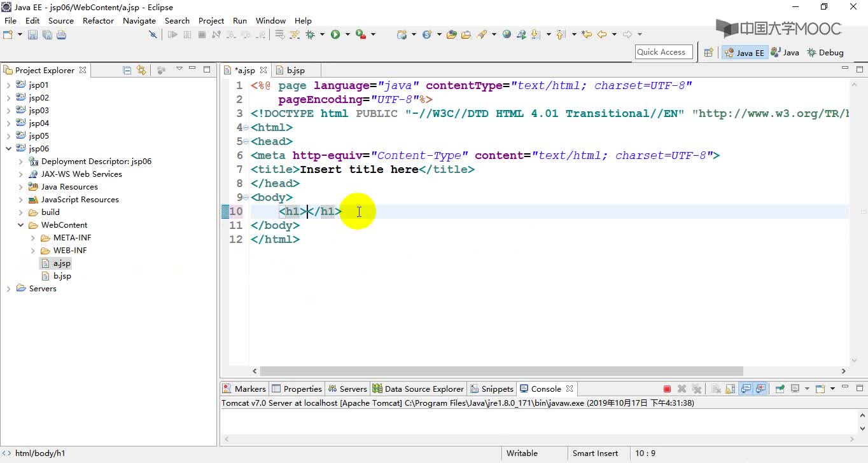Select Deployment Descriptor: jsp06 item
Screen dimensions: 868x463
(90, 162)
